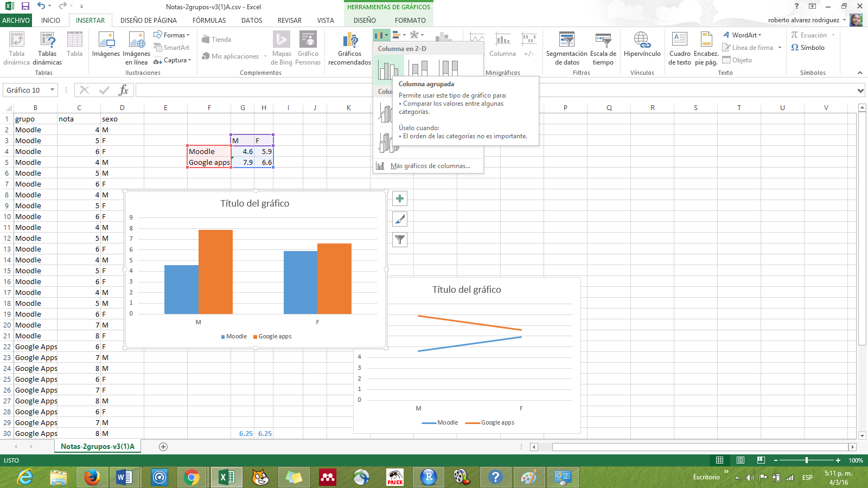
Task: Switch to the INICIO tab
Action: [50, 20]
